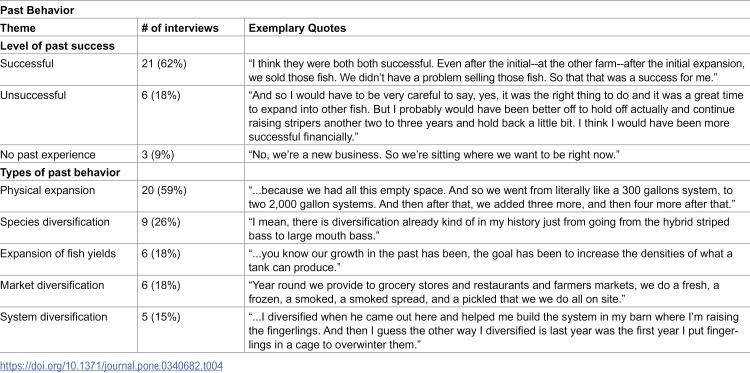Click the '5 (15%)' interview count cell
Image resolution: width=750 pixels, height=373 pixels.
[161, 317]
